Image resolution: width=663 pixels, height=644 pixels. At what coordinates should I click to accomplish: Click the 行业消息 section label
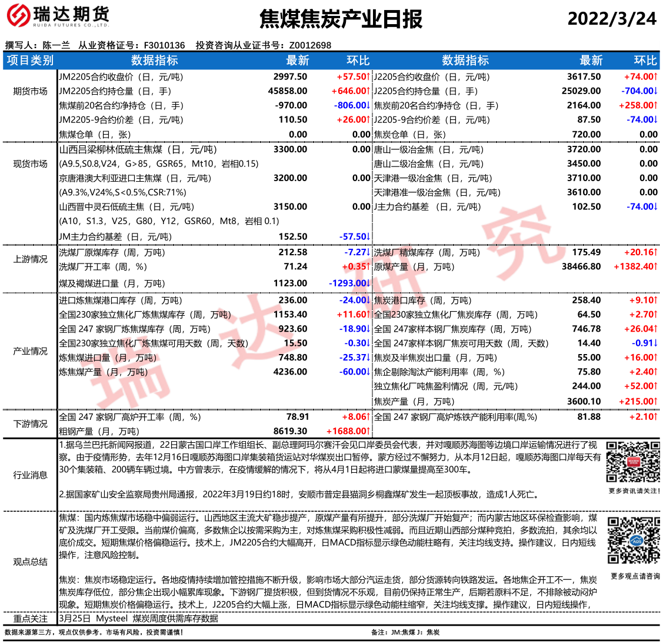(30, 475)
